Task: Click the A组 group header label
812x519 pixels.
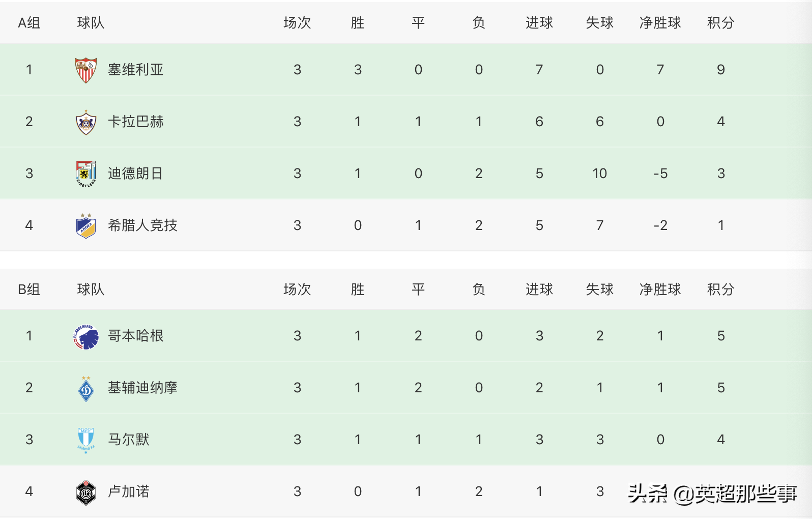Action: click(29, 23)
